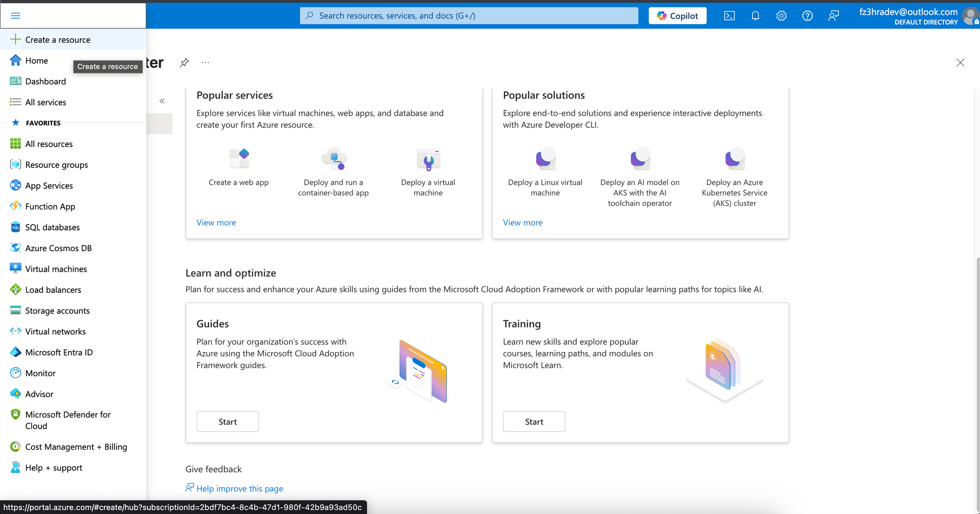Click Deploy an AI model on AKS tile
Screen dimensions: 980x514
point(640,177)
